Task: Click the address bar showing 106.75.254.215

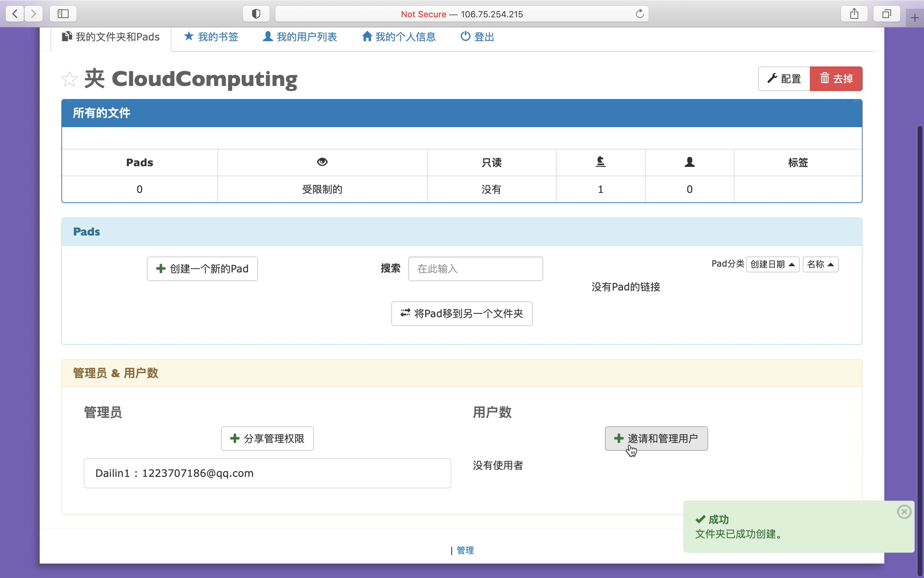Action: click(462, 14)
